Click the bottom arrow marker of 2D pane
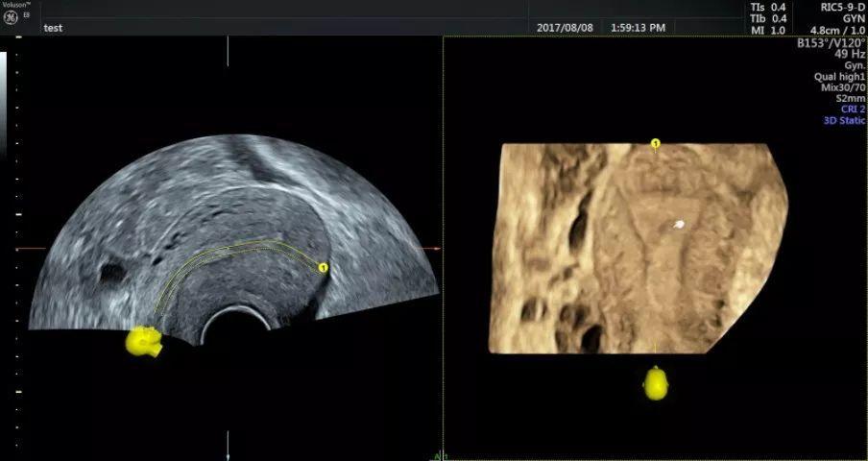 [228, 446]
